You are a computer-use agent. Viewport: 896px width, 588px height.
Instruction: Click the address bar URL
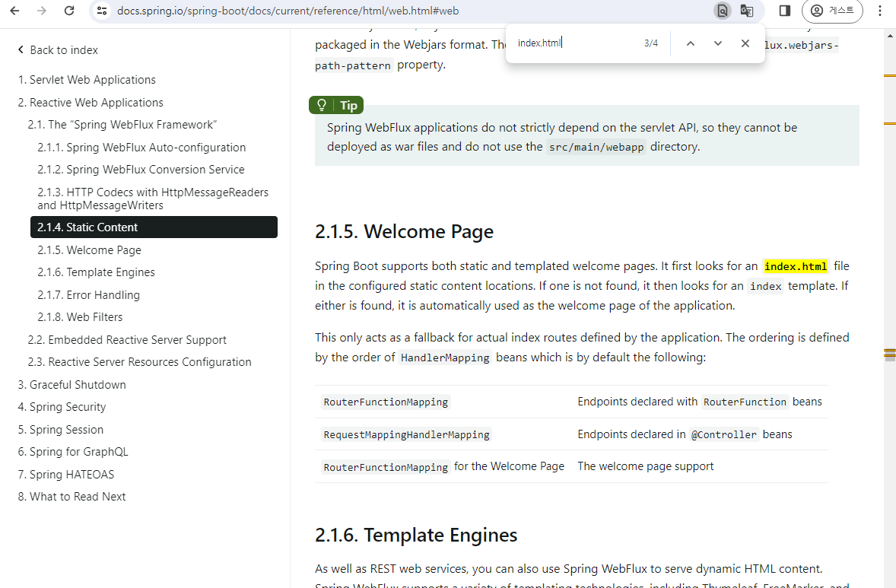point(288,11)
